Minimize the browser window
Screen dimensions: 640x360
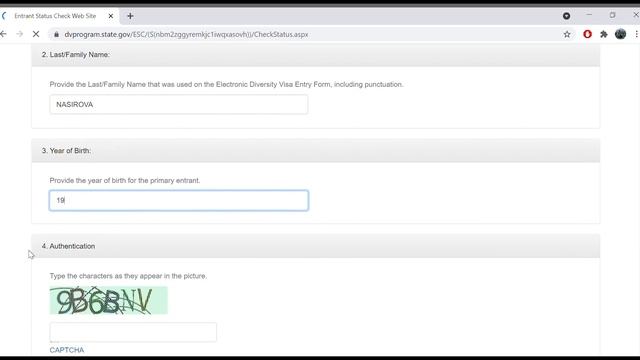click(589, 15)
